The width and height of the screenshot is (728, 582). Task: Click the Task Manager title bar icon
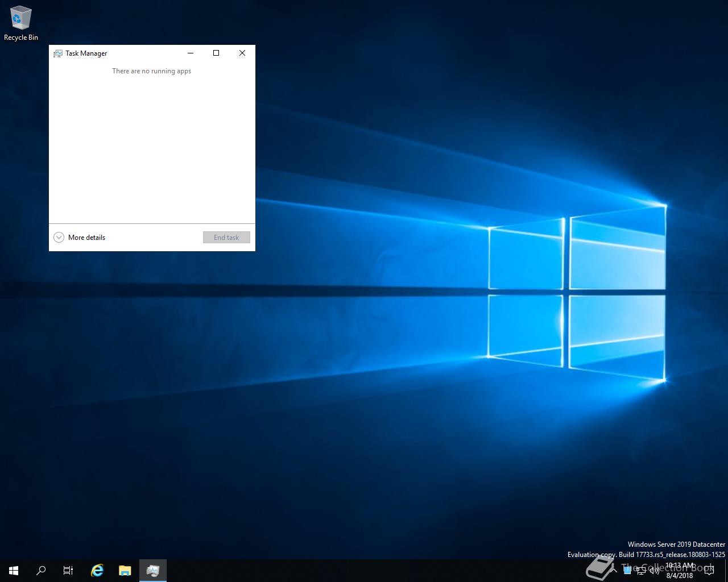point(58,53)
